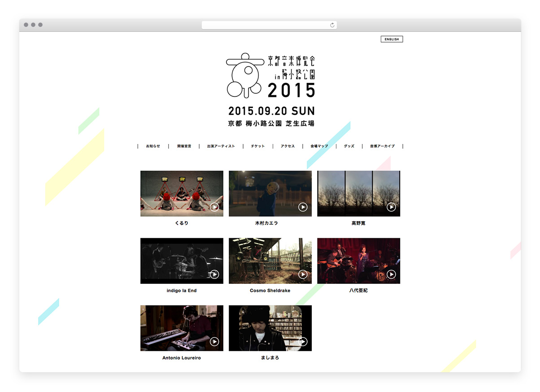The width and height of the screenshot is (540, 392).
Task: Play the 木村カエラ video
Action: [x=303, y=207]
